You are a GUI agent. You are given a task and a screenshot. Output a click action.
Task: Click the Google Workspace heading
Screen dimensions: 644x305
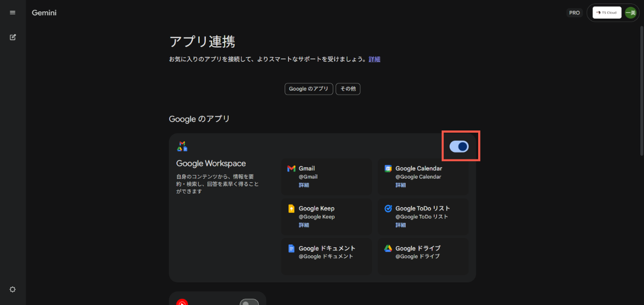coord(211,163)
